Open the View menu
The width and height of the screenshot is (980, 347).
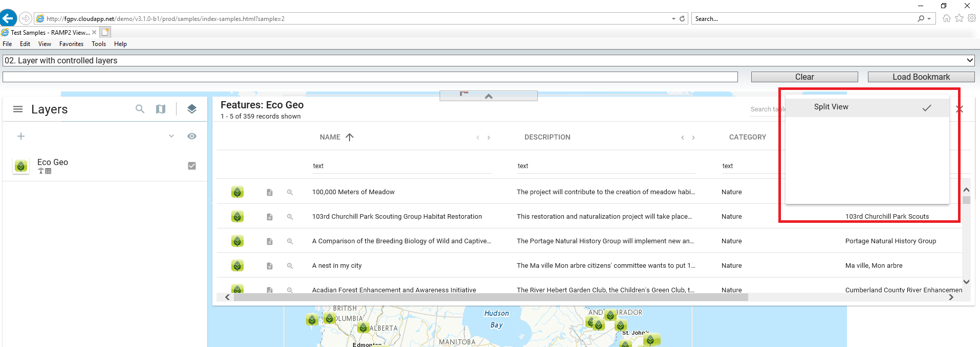pos(45,44)
